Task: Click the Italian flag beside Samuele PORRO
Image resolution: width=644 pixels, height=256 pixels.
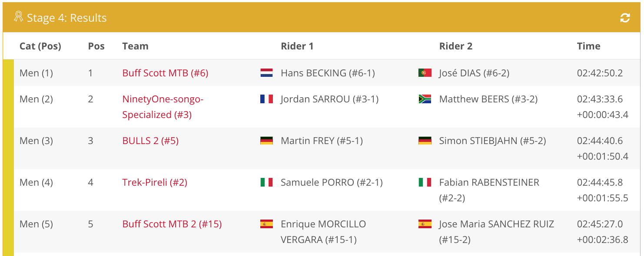Action: coord(266,182)
